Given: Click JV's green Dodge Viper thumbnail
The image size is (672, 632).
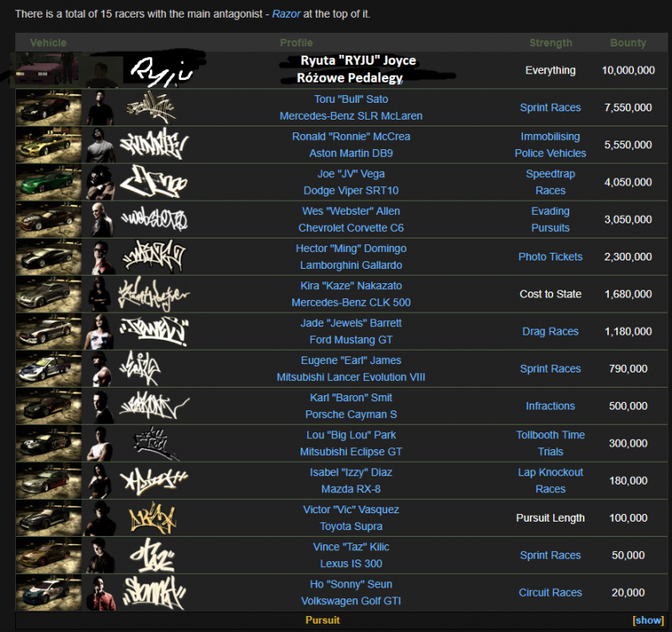Looking at the screenshot, I should pos(49,182).
